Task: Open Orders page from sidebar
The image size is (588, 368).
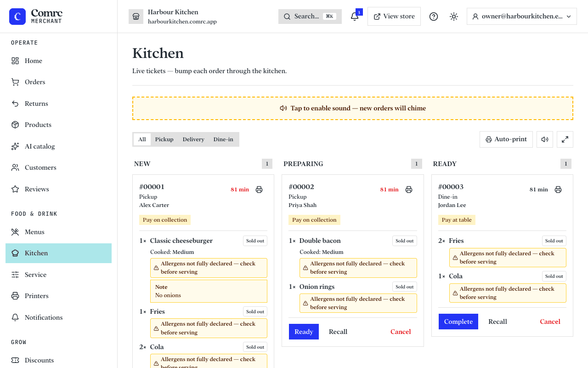Action: (x=58, y=82)
